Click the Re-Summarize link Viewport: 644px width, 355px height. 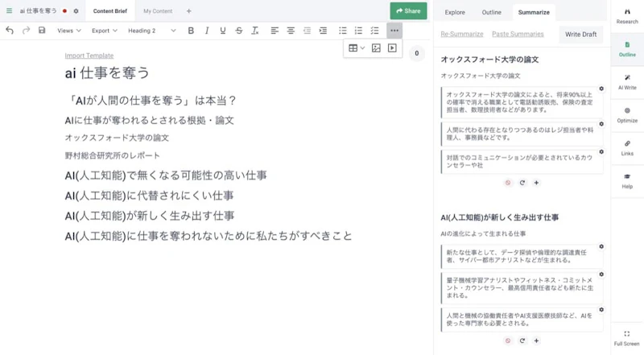(x=461, y=34)
